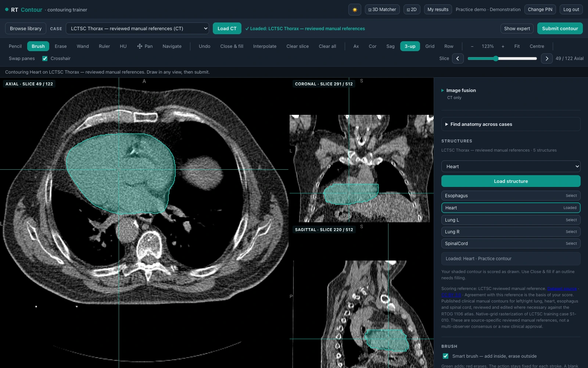Switch to the Cor view
This screenshot has width=588, height=368.
point(373,46)
